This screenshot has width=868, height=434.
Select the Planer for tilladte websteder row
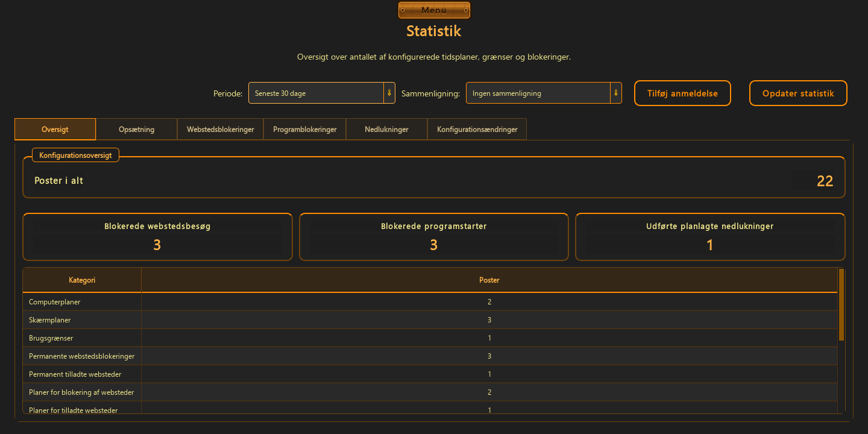coord(430,408)
